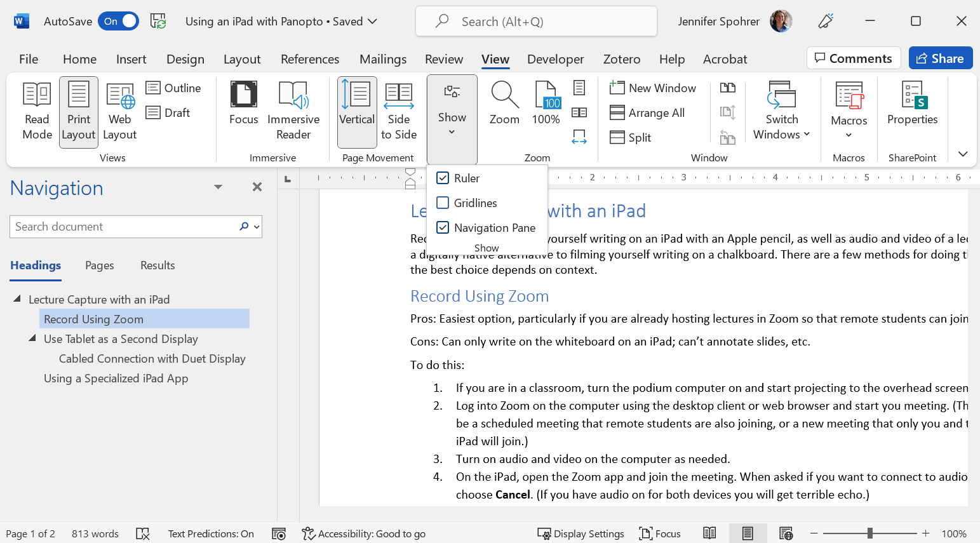Click the Web Layout icon in status bar
The height and width of the screenshot is (543, 980).
[x=786, y=533]
